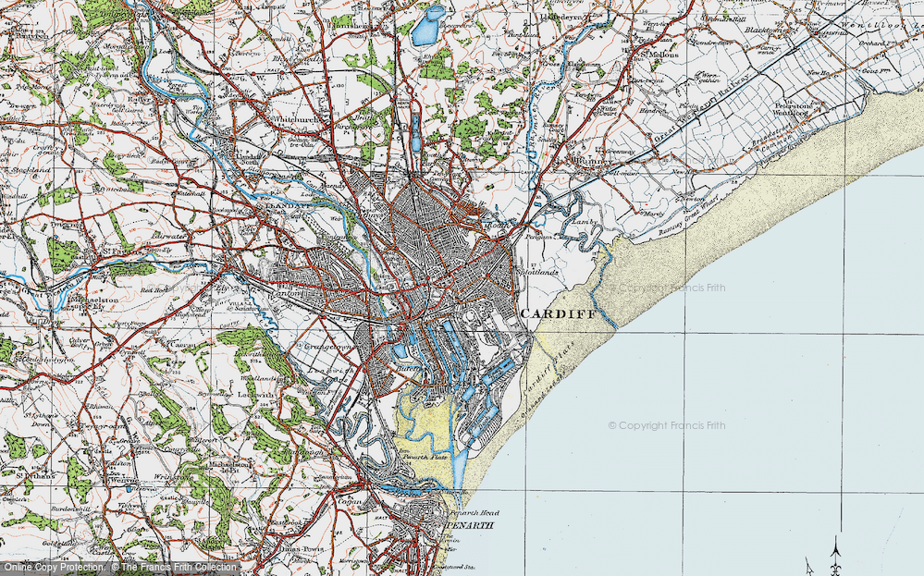
Task: Click the large blue reservoir at top
Action: (x=426, y=27)
